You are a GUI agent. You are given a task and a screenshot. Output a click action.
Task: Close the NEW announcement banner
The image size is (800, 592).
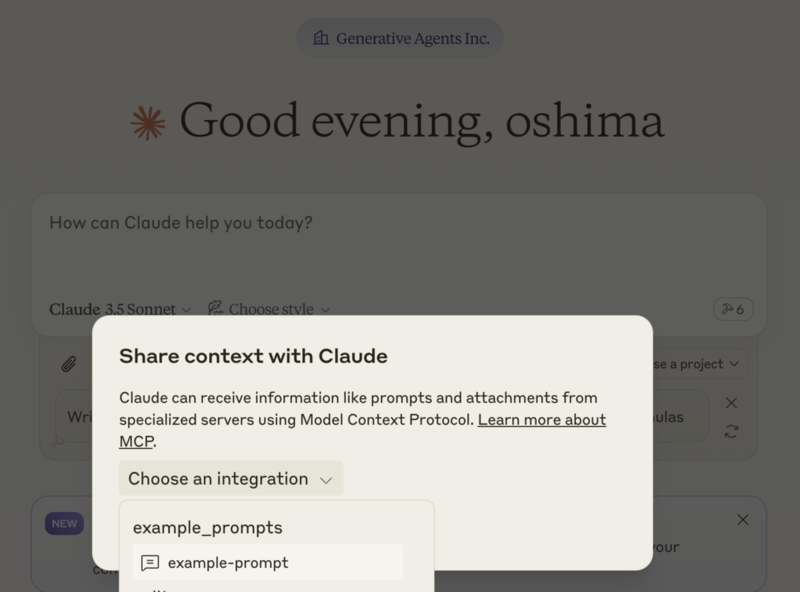(x=743, y=520)
